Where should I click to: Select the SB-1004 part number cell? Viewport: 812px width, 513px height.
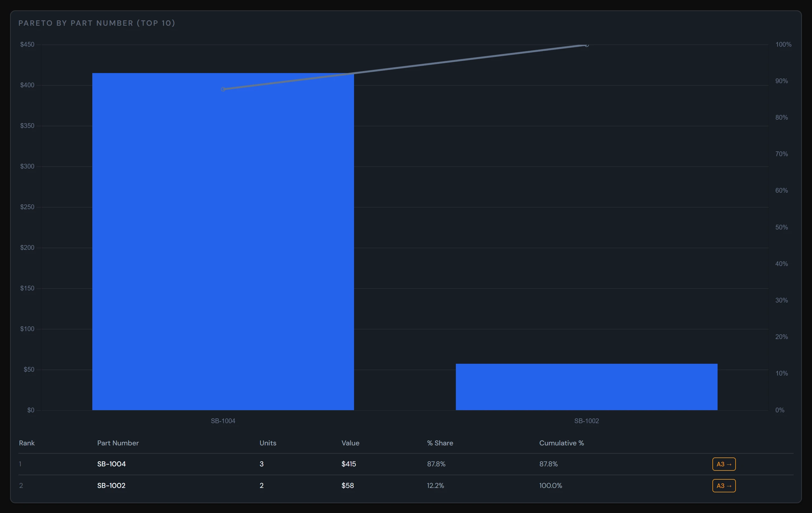[111, 464]
